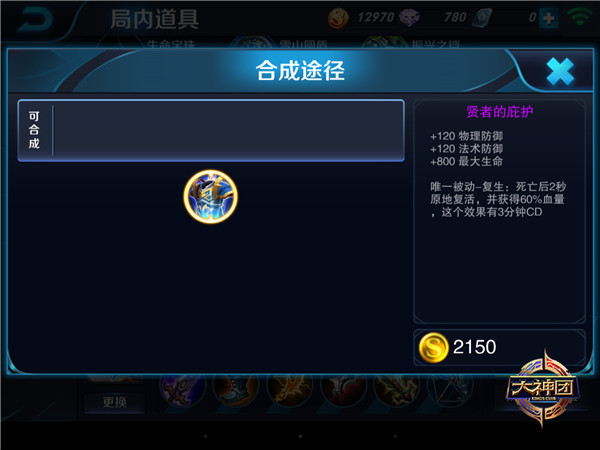Select the 贤者的庇护 armor icon
The image size is (600, 450).
[x=210, y=196]
